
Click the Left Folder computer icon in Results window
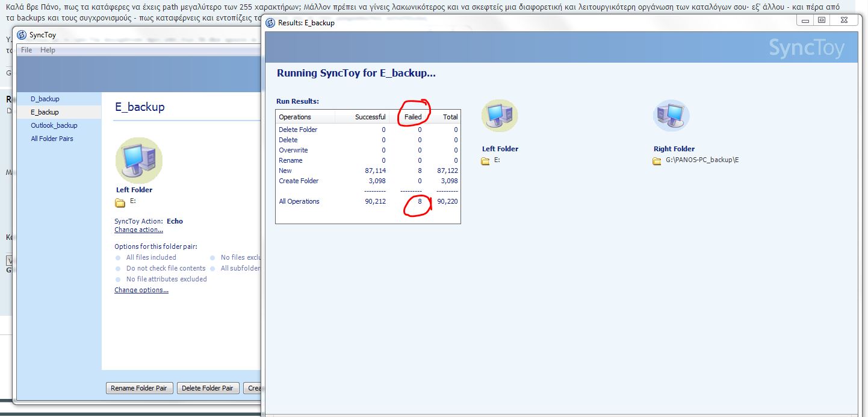click(500, 116)
